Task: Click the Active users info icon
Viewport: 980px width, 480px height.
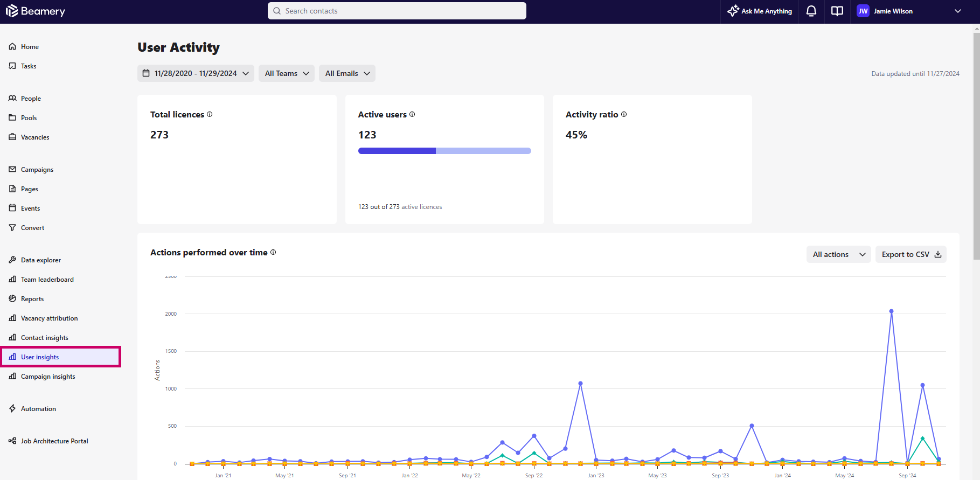Action: (x=412, y=114)
